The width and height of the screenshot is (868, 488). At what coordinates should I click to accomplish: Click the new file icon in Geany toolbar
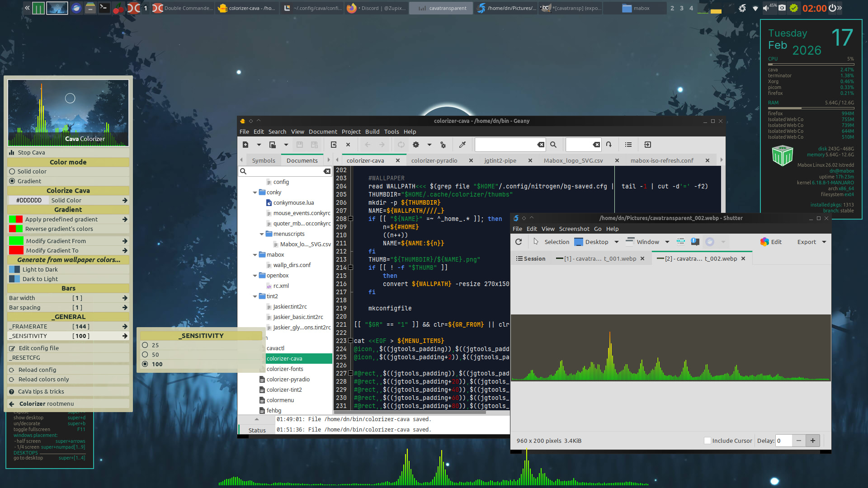245,145
